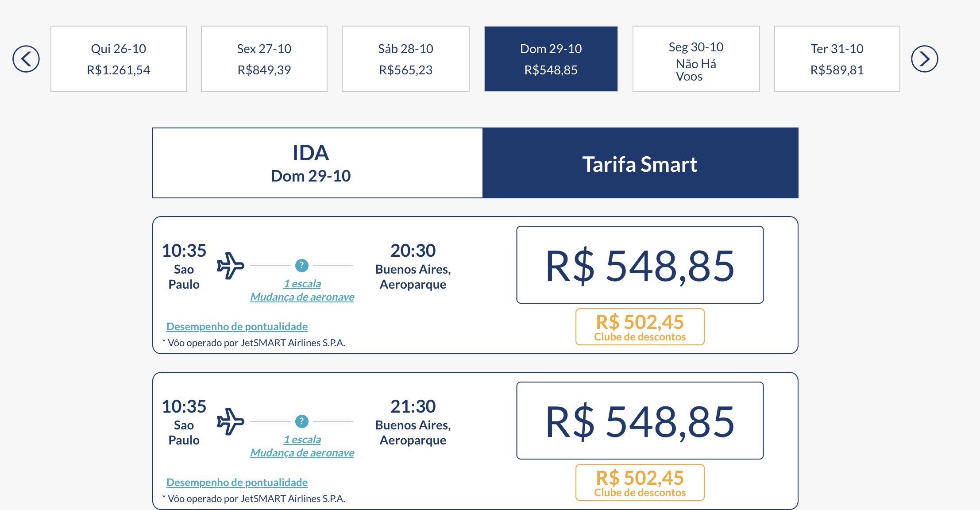View 'Desempenho de pontualidade' for first flight
The height and width of the screenshot is (510, 980).
(237, 327)
